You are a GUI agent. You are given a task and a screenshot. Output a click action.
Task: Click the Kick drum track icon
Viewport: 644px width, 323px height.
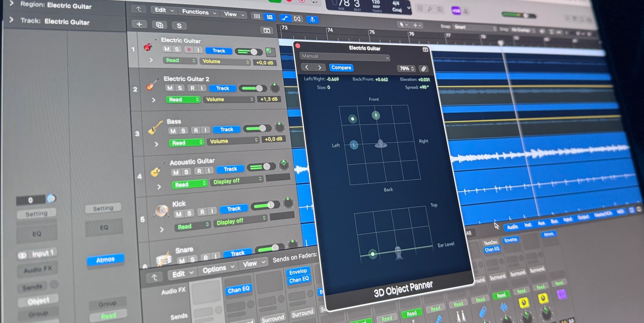point(161,211)
